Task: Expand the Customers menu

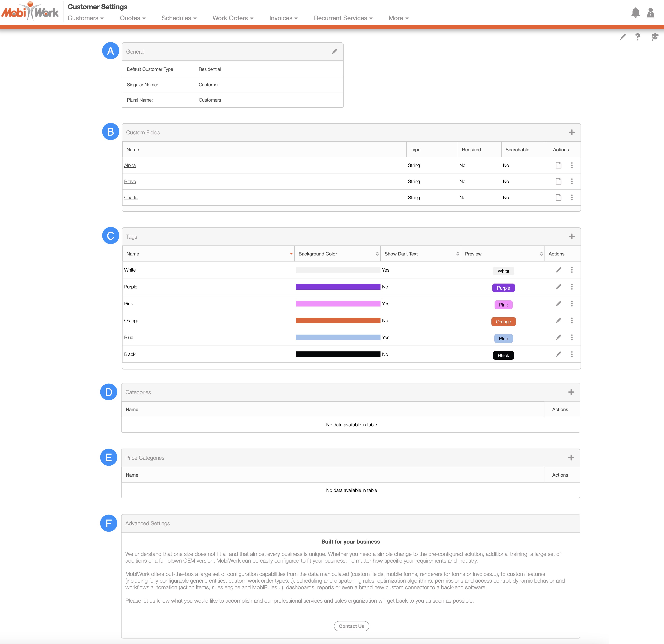Action: point(86,18)
